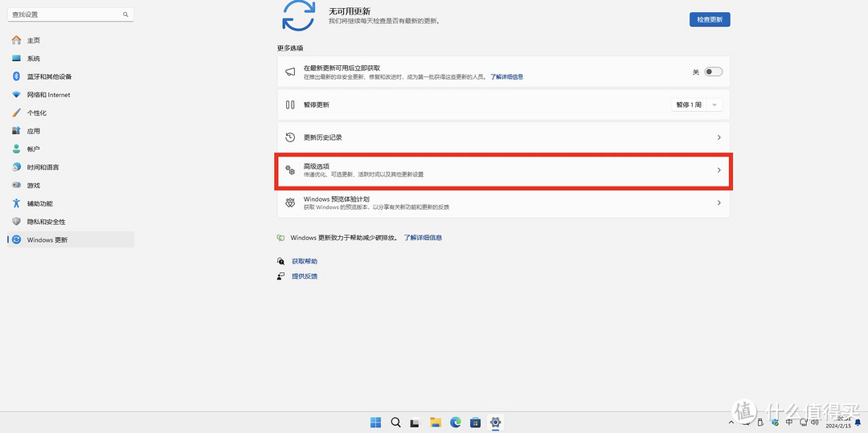
Task: Click the 检查更新 button
Action: pyautogui.click(x=710, y=19)
